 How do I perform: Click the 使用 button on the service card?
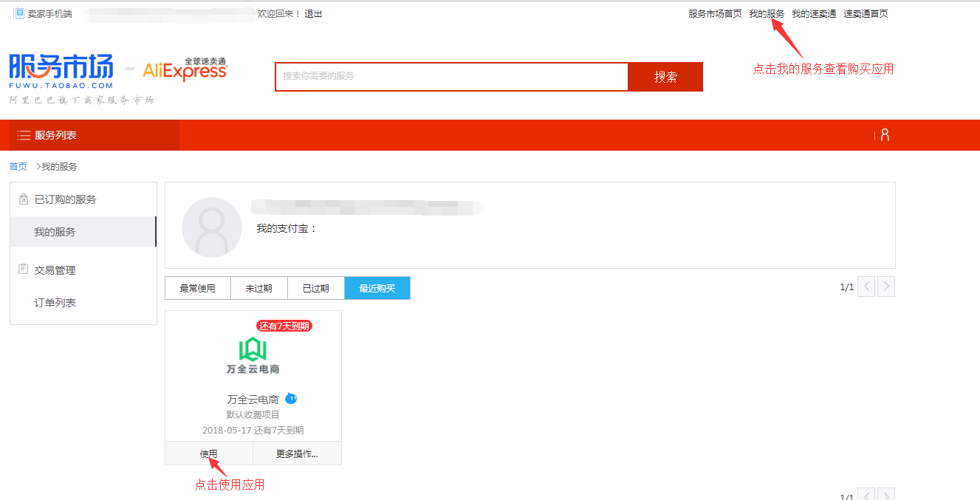(x=209, y=453)
